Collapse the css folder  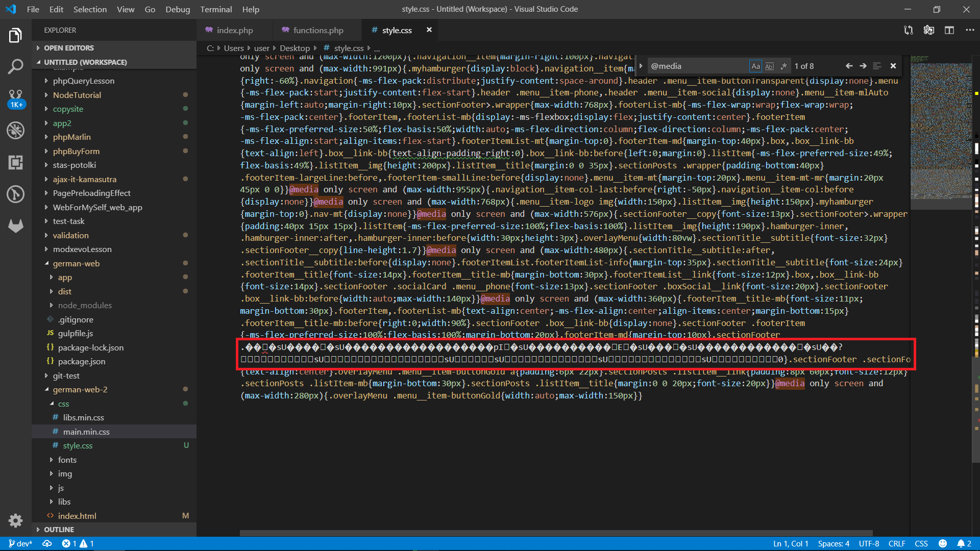tap(114, 404)
